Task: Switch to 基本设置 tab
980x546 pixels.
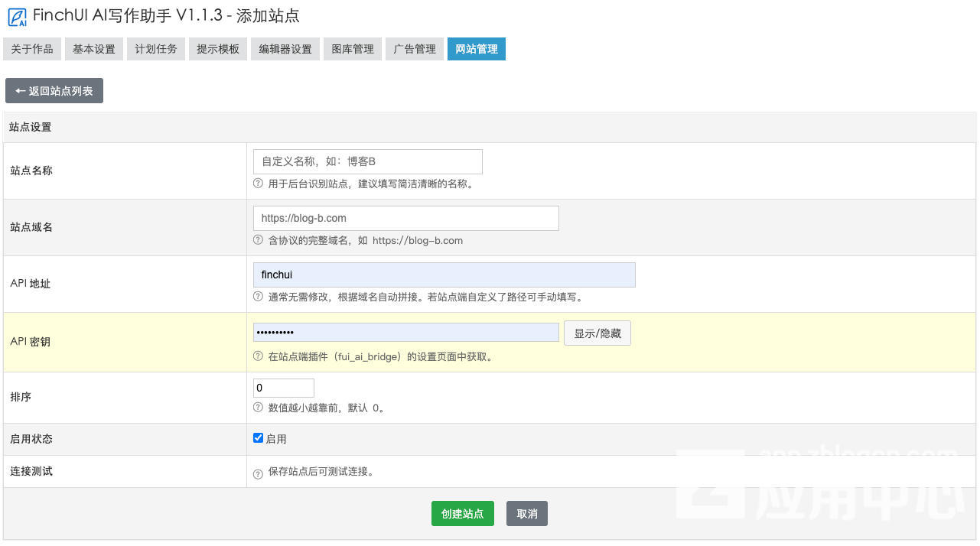Action: pyautogui.click(x=94, y=49)
